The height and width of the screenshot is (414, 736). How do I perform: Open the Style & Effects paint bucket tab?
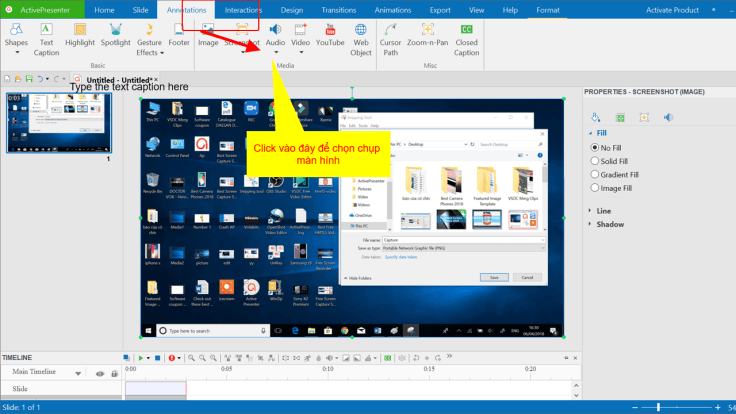(x=595, y=117)
